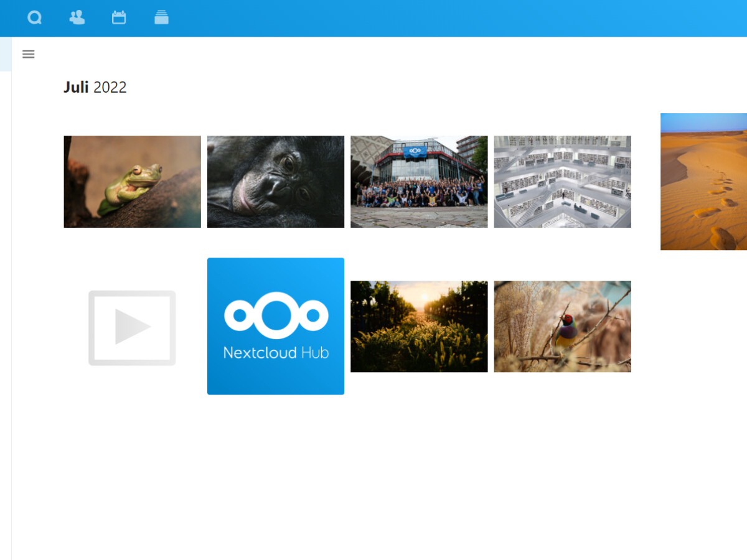Open the group photo outside building
Viewport: 747px width, 560px height.
tap(419, 182)
